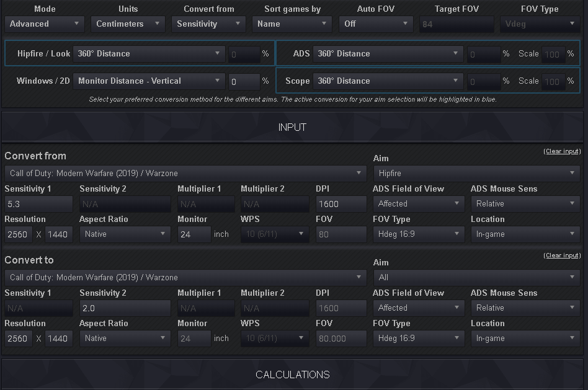Viewport: 588px width, 390px height.
Task: Click the ADS Scale field showing 100
Action: coord(553,55)
